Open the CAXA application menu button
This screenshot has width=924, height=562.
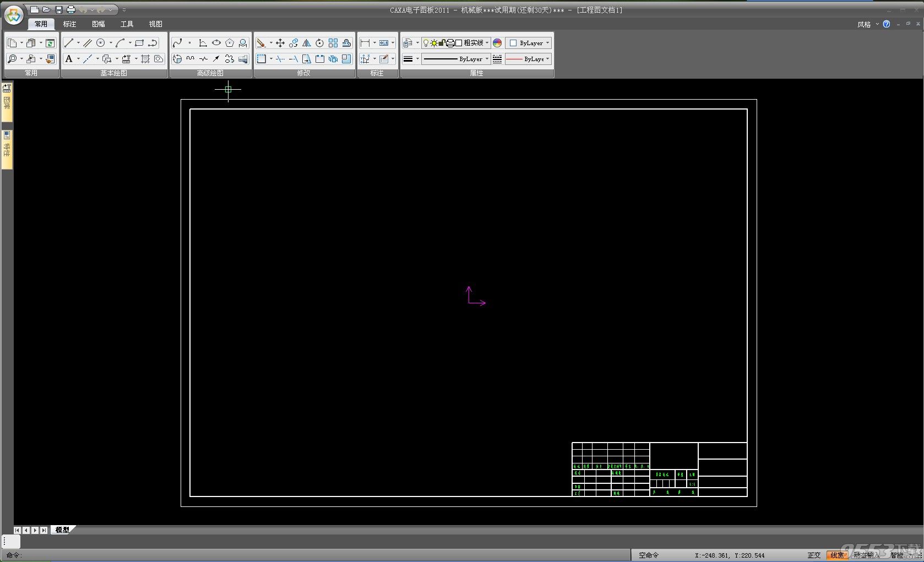(x=14, y=15)
